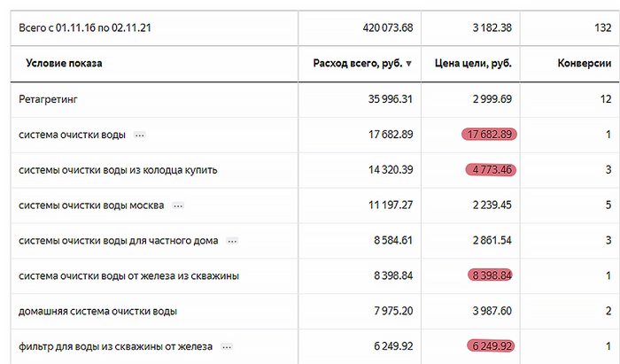The image size is (620, 364).
Task: Select keyword "система очистки воды от железа из скважины"
Action: (129, 275)
